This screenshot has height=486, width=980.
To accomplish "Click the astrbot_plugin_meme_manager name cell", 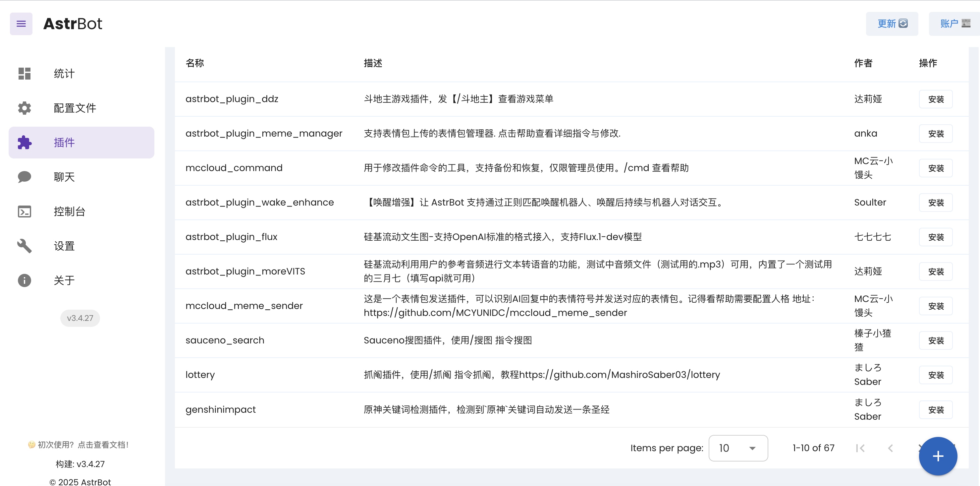I will [264, 134].
